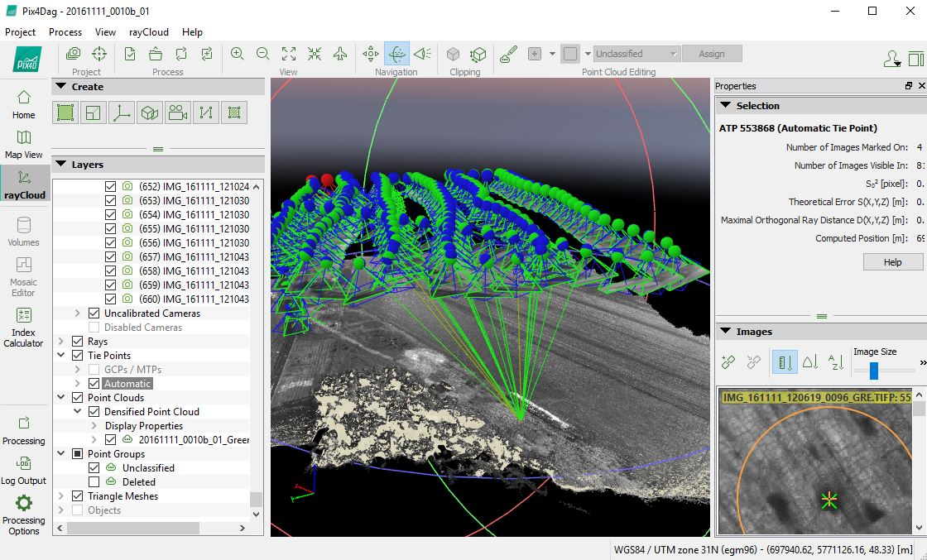Zoom in with the plus magnifier
The width and height of the screenshot is (927, 560).
click(237, 54)
